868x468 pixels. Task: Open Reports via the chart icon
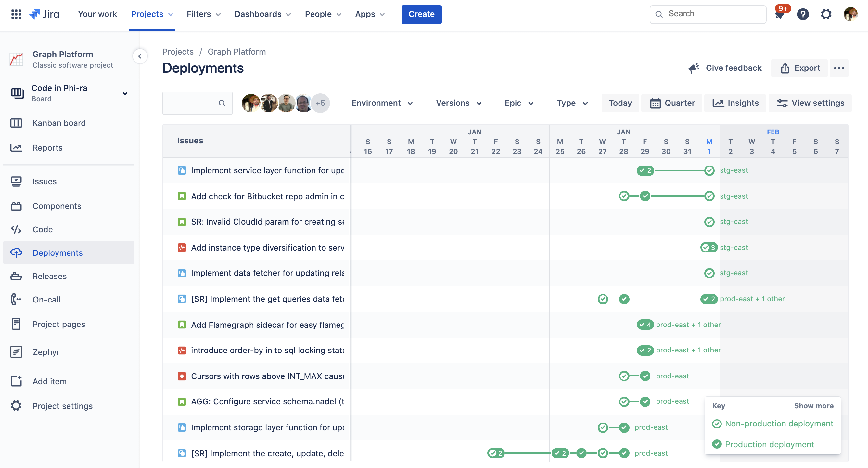16,147
